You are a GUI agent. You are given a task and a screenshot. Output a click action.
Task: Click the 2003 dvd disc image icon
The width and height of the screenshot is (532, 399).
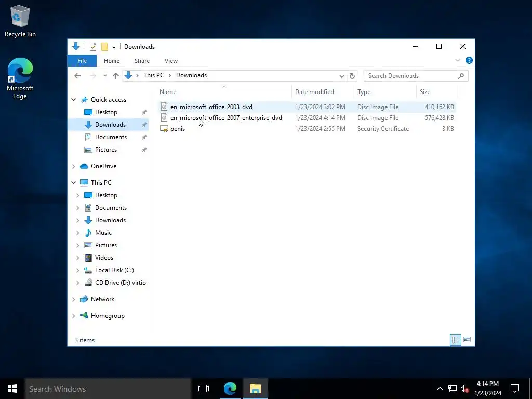coord(164,107)
